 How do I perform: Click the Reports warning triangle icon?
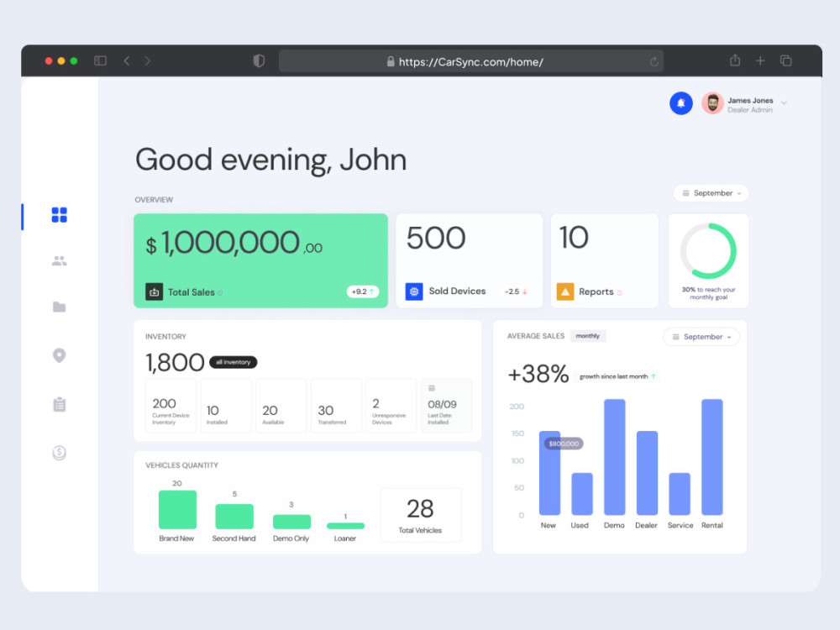point(565,291)
